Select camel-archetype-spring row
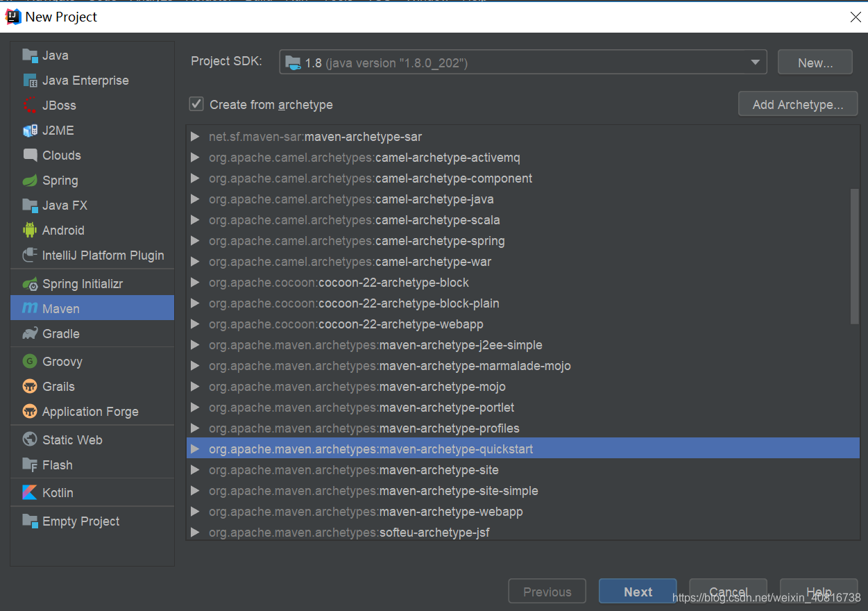This screenshot has height=611, width=868. pos(523,241)
